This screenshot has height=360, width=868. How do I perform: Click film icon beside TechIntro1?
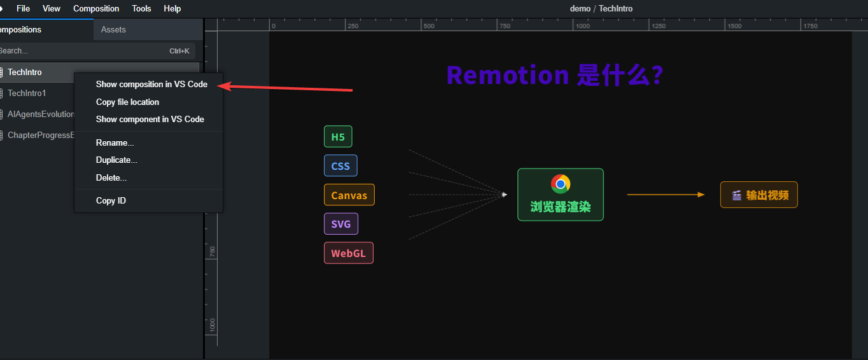point(1,93)
